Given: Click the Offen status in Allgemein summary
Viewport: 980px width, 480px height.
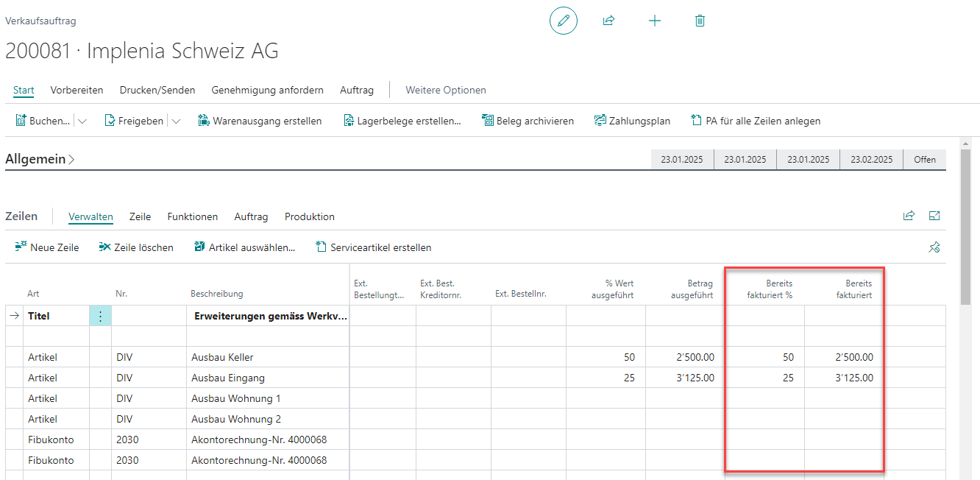Looking at the screenshot, I should pyautogui.click(x=925, y=159).
